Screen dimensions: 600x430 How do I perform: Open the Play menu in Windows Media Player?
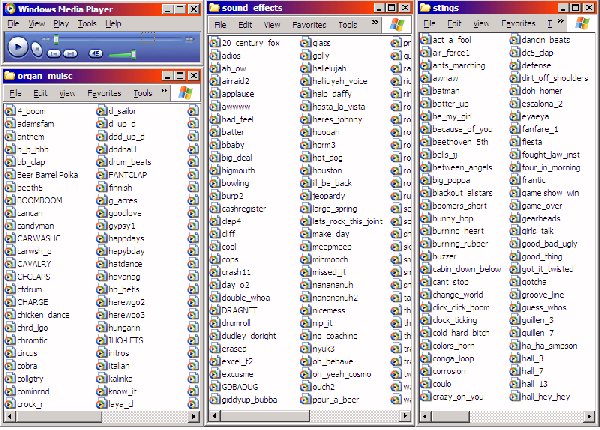(61, 24)
